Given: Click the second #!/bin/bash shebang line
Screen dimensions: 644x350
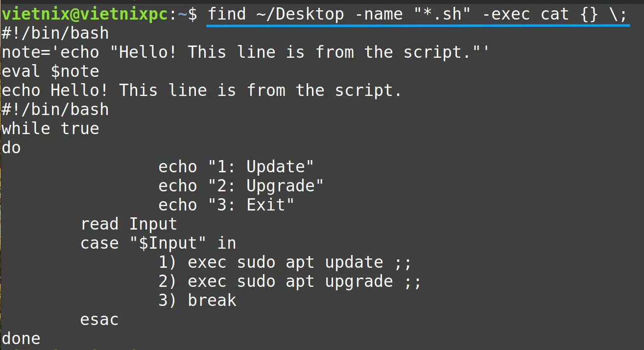Looking at the screenshot, I should [x=55, y=110].
